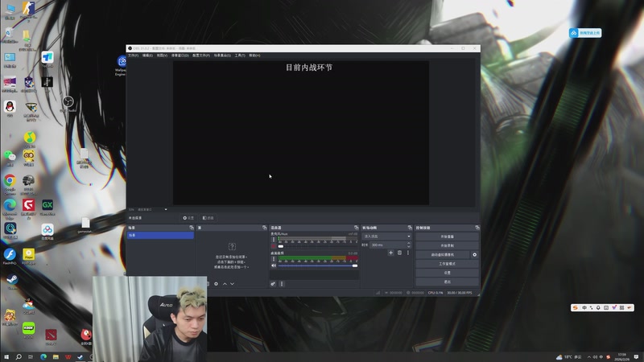The width and height of the screenshot is (644, 362).
Task: Open taskbar search magnifier
Action: coord(19,357)
